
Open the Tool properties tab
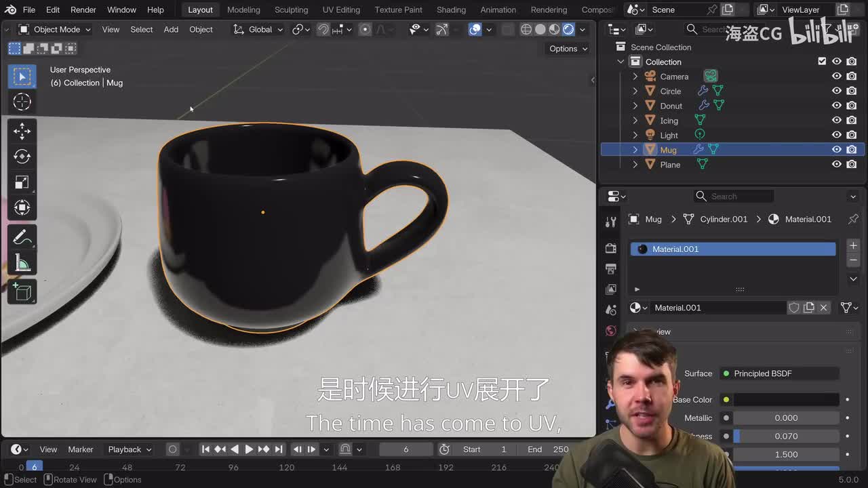point(611,222)
